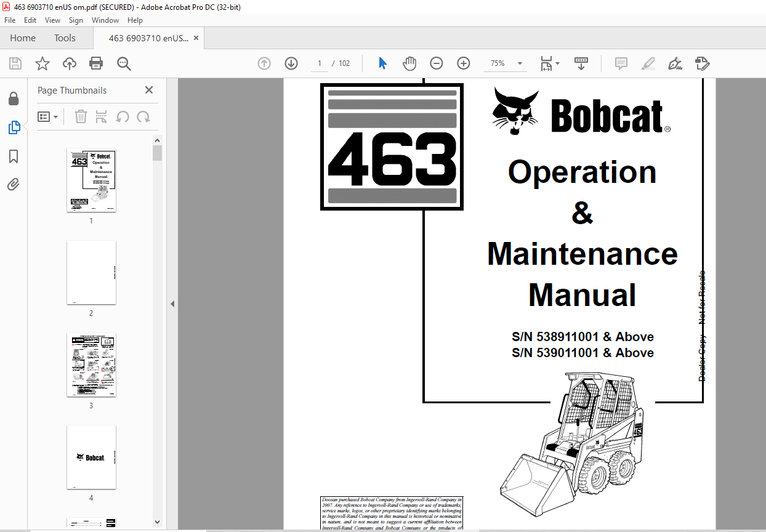766x532 pixels.
Task: Open the View menu
Action: click(52, 20)
